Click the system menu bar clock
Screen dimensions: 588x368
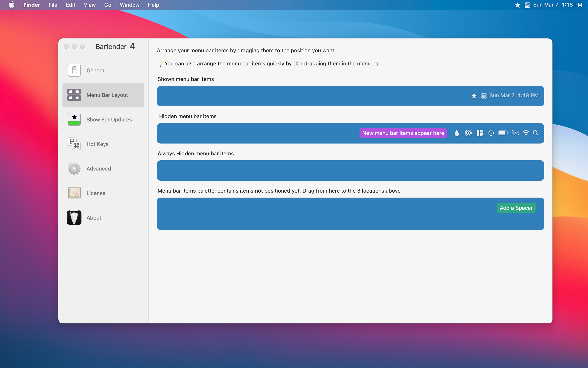[558, 5]
